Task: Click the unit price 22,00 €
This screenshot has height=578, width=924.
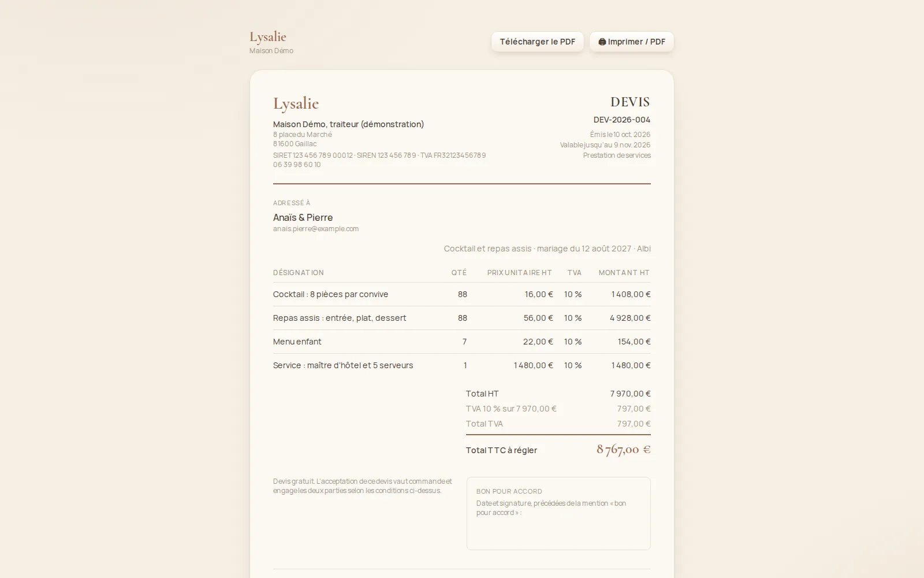Action: pyautogui.click(x=538, y=342)
